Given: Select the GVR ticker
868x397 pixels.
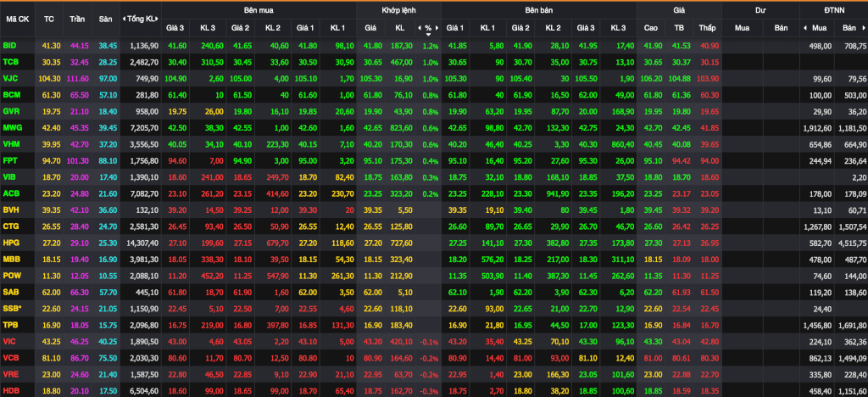Looking at the screenshot, I should (10, 111).
